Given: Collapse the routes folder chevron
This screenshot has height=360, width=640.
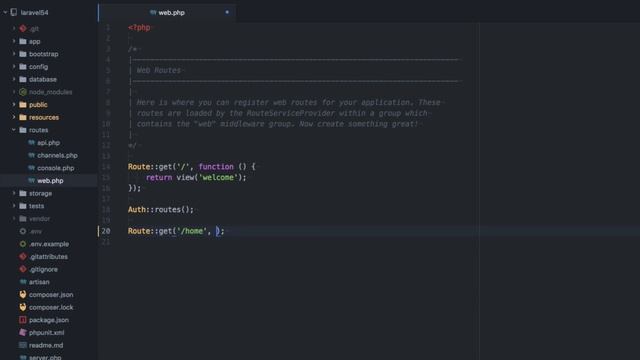Looking at the screenshot, I should 14,130.
